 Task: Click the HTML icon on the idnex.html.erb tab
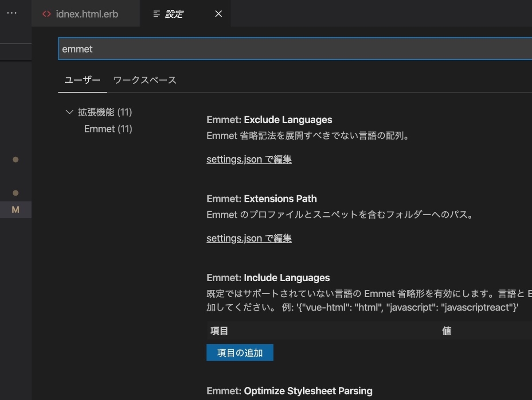(47, 14)
